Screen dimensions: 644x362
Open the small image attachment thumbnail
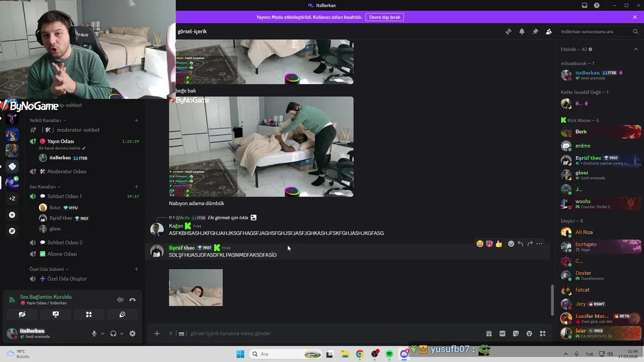pyautogui.click(x=196, y=288)
